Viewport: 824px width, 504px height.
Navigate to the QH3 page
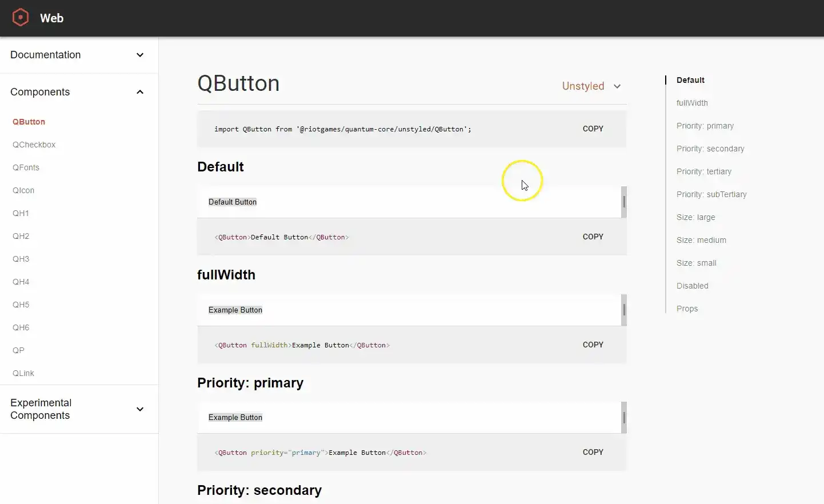click(21, 259)
